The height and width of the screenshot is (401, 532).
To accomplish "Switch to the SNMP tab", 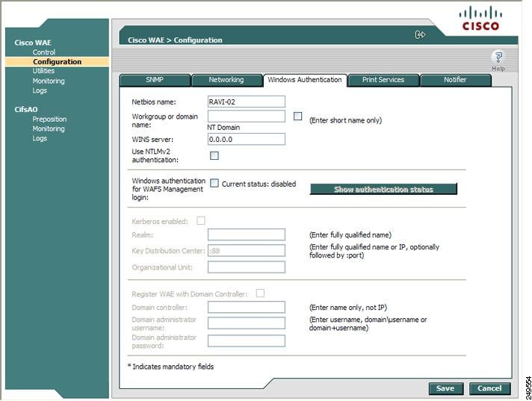I will [x=155, y=80].
